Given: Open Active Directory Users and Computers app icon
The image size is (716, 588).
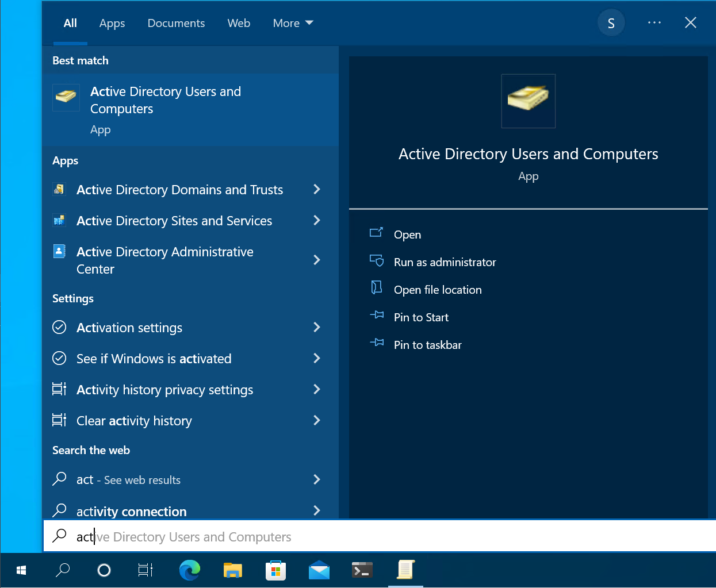Looking at the screenshot, I should point(66,97).
